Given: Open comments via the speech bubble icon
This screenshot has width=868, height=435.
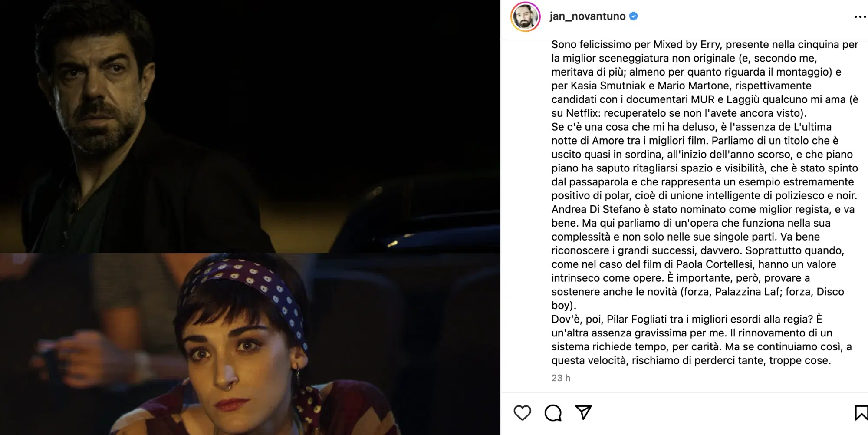Looking at the screenshot, I should pyautogui.click(x=553, y=413).
